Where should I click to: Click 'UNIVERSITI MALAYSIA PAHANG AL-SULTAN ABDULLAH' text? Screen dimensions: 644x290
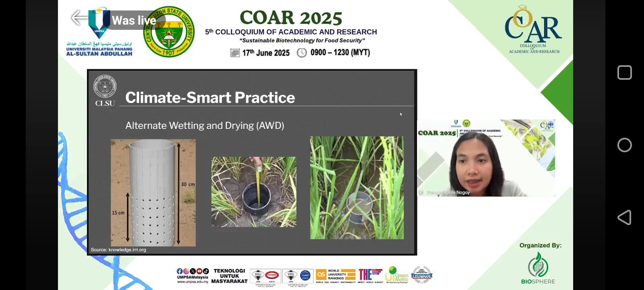[99, 51]
